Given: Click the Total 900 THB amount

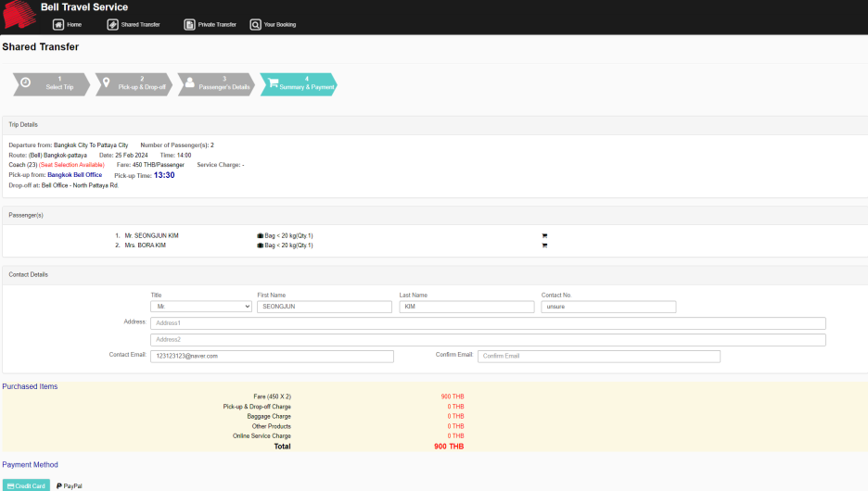Looking at the screenshot, I should click(449, 447).
